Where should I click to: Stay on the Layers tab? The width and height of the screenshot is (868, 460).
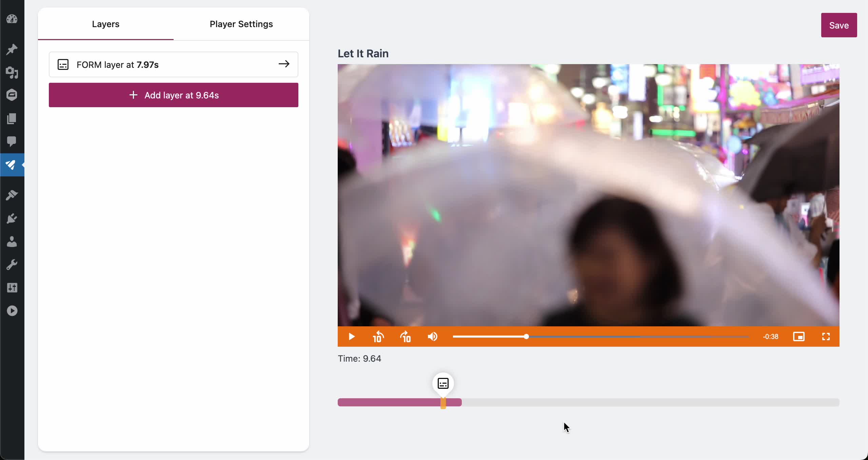[105, 24]
